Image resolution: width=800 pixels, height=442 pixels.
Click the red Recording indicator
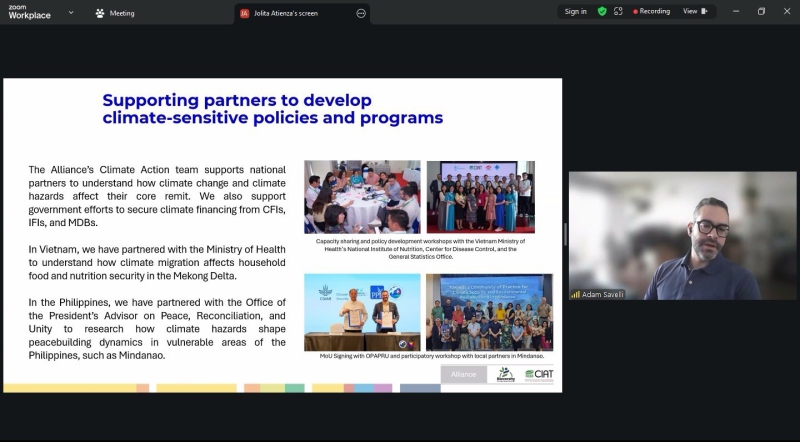point(650,12)
